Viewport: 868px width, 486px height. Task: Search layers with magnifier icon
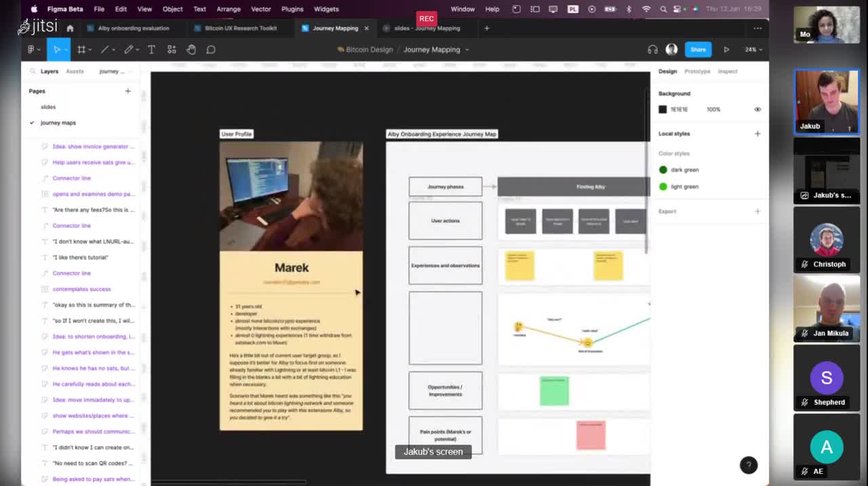[x=32, y=71]
